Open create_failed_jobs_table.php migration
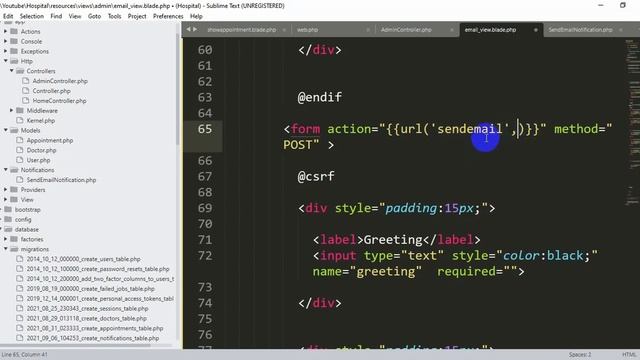640x360 pixels. [91, 289]
